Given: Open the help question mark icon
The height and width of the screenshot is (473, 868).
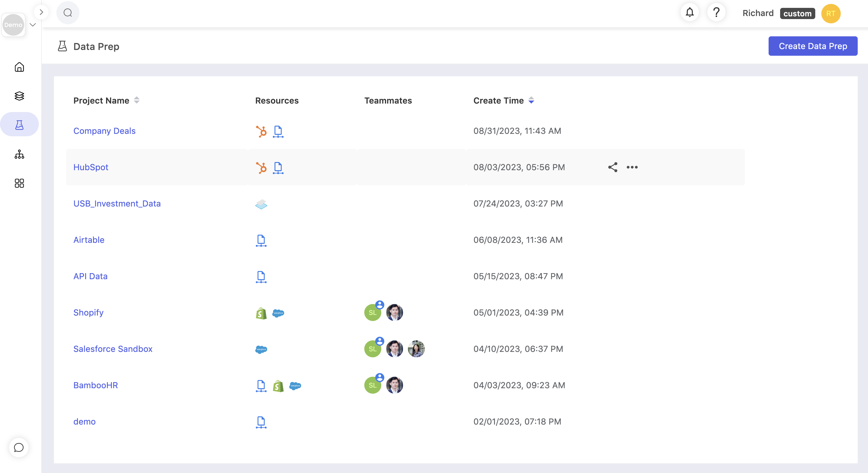Looking at the screenshot, I should point(716,13).
